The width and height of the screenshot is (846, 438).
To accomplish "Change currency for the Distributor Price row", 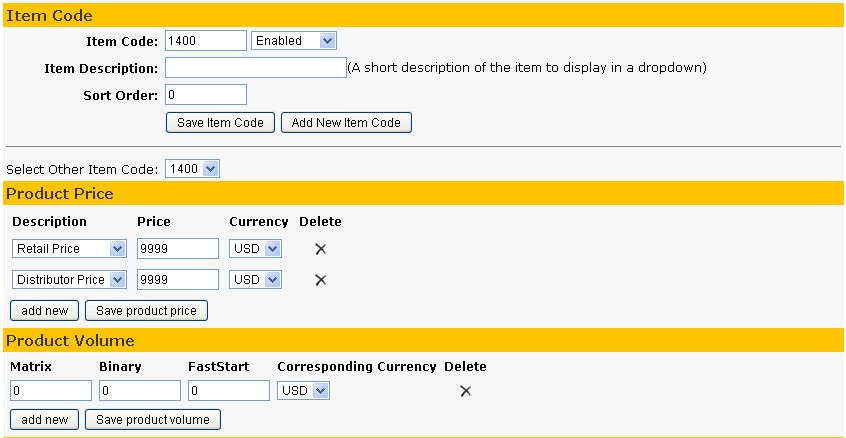I will coord(255,280).
